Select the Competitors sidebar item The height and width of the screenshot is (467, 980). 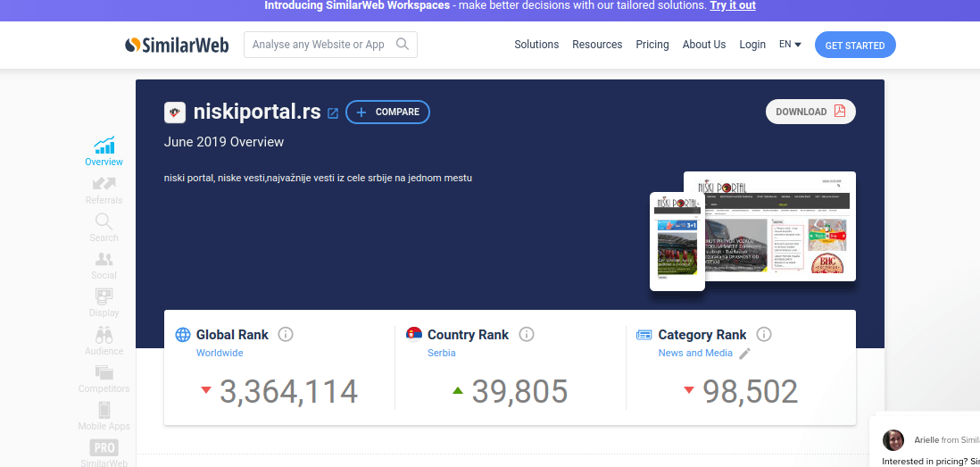(x=104, y=379)
